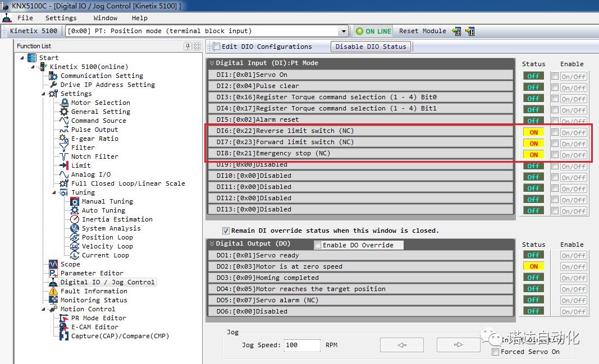Collapse the Start tree node
The image size is (599, 364).
[x=22, y=58]
